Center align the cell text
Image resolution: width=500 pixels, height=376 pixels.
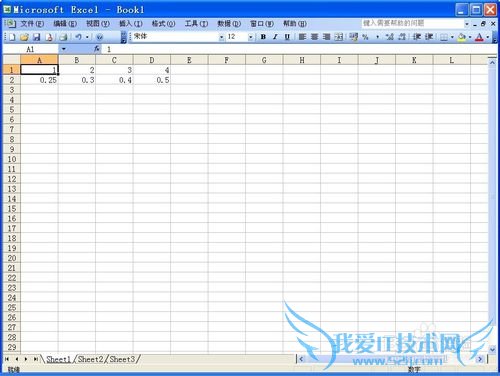(x=314, y=37)
